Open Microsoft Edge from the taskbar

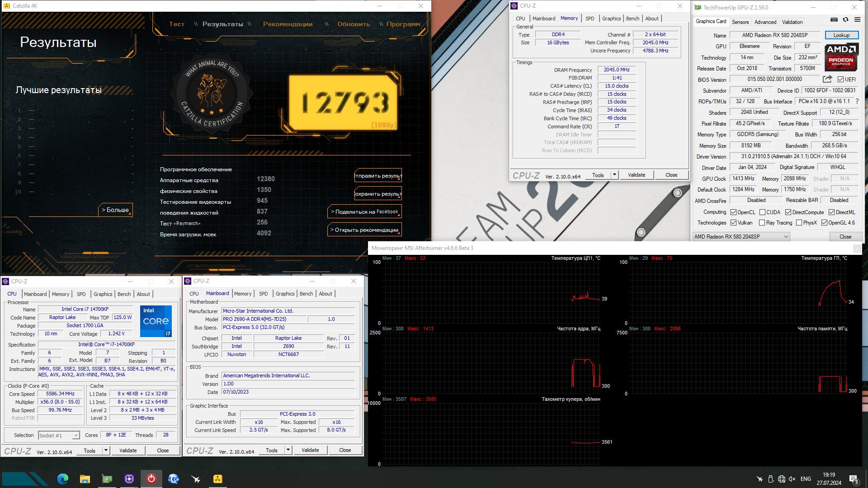(x=62, y=479)
